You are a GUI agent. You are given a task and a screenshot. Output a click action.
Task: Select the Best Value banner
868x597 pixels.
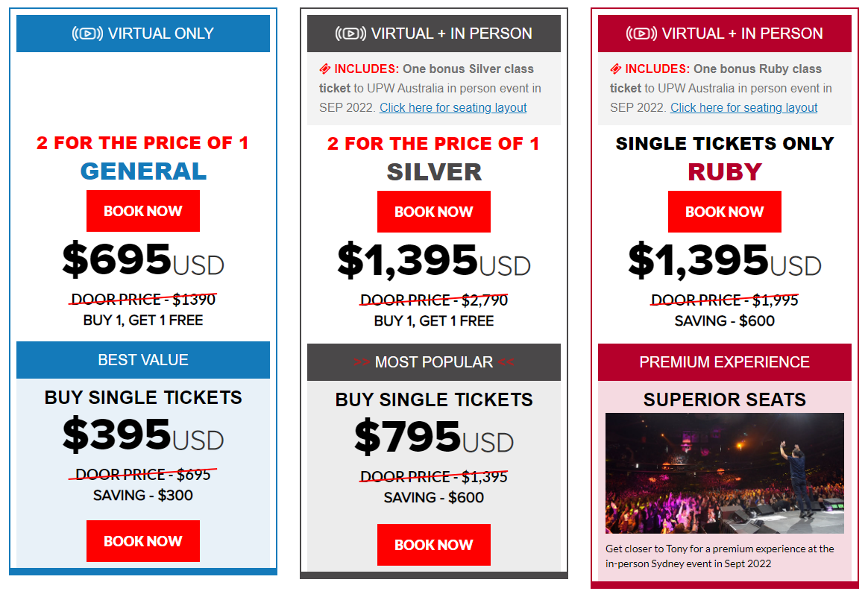(143, 360)
